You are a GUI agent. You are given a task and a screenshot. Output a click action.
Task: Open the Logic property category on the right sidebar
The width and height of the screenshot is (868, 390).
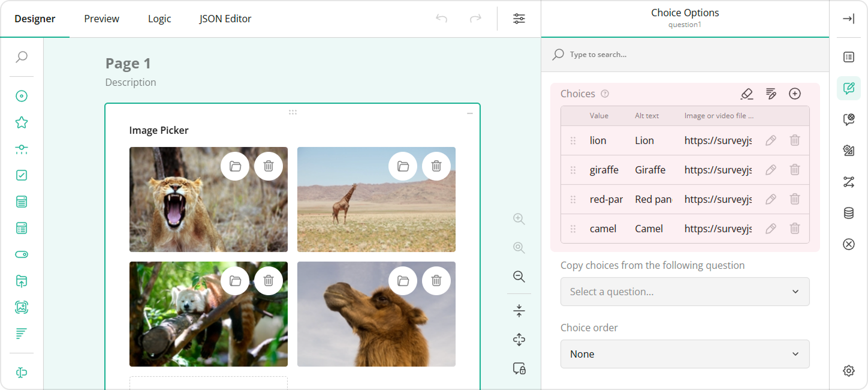coord(848,182)
